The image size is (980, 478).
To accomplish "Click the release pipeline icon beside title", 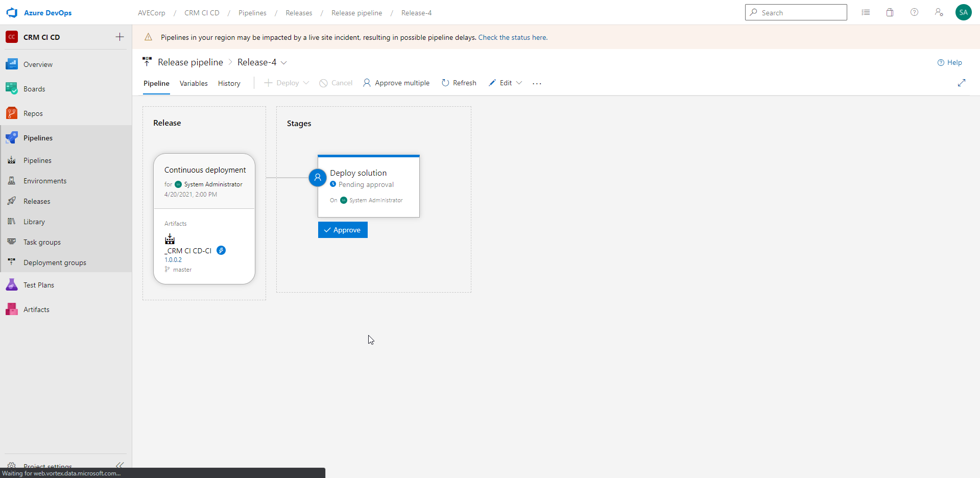I will click(147, 62).
